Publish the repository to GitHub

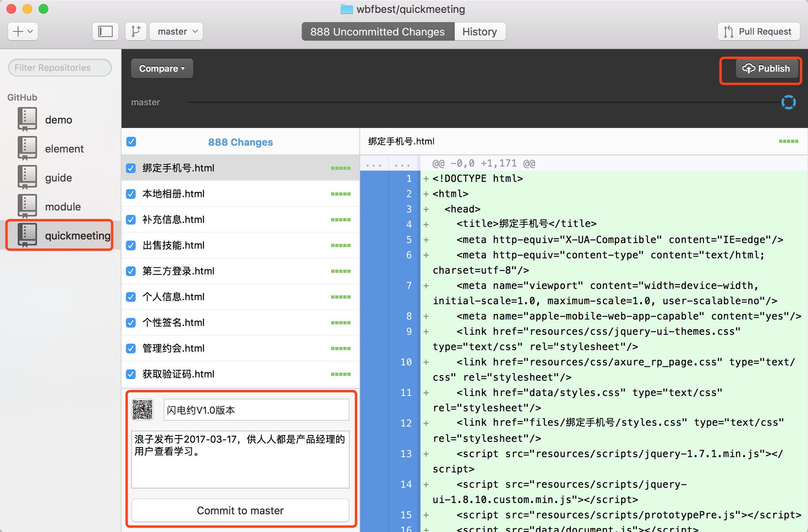point(767,68)
